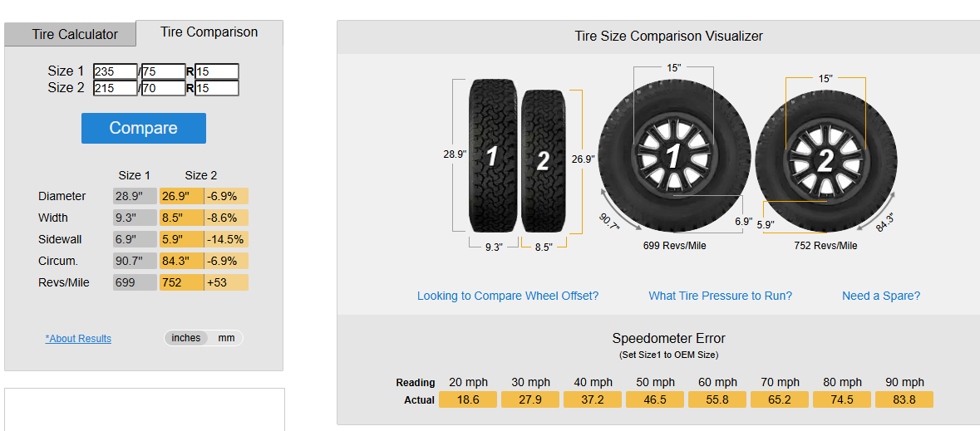Click tire 1 side-view wheel image

pos(673,155)
